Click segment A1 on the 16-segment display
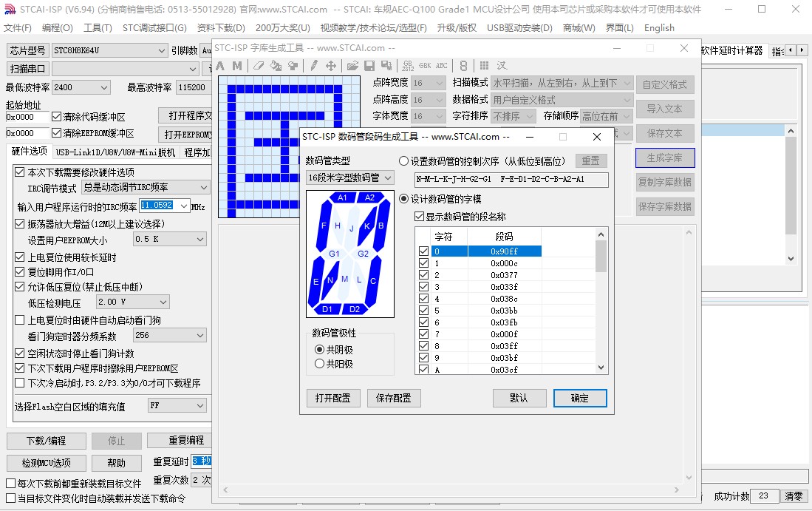 [342, 197]
